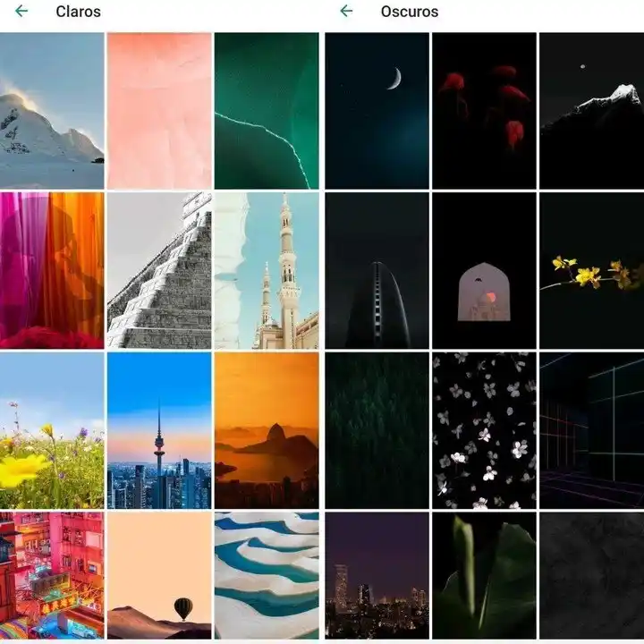Select the TV tower city skyline wallpaper
Image resolution: width=644 pixels, height=644 pixels.
[x=159, y=430]
